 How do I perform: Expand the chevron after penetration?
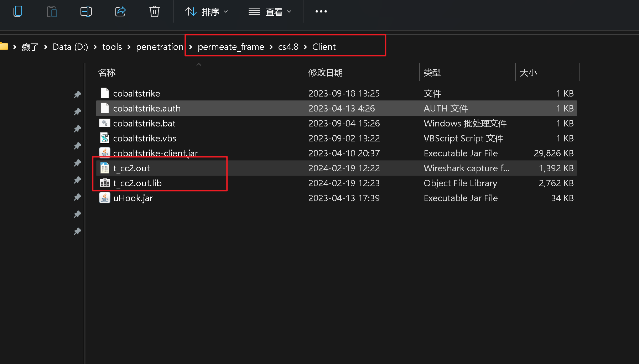click(x=191, y=47)
